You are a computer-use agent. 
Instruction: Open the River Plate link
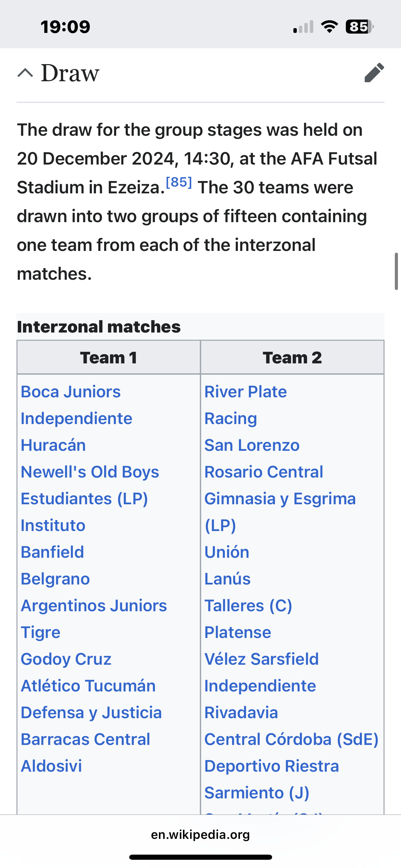coord(245,391)
